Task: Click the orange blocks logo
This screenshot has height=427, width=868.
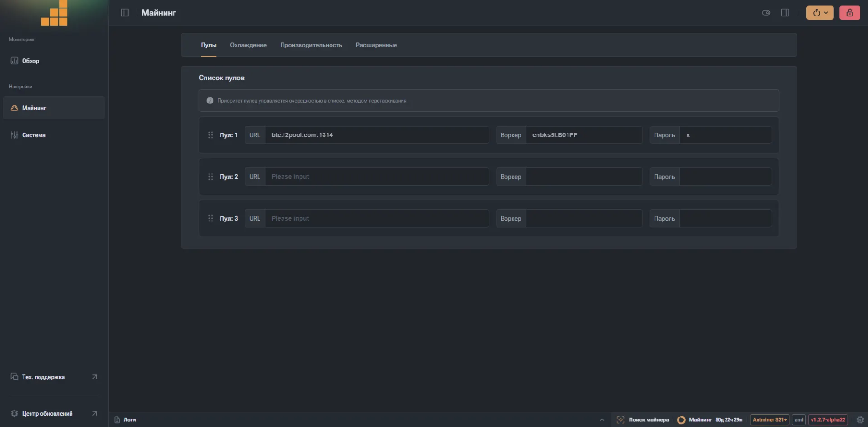Action: pos(55,13)
